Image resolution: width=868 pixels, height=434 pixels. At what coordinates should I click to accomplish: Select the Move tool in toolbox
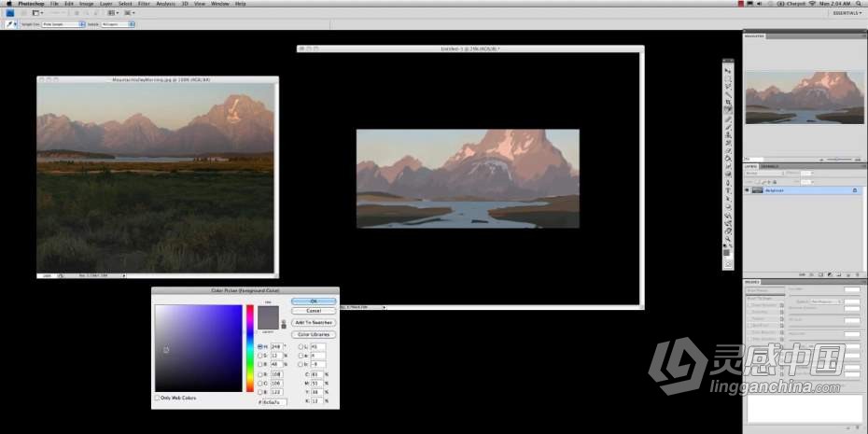(x=728, y=71)
